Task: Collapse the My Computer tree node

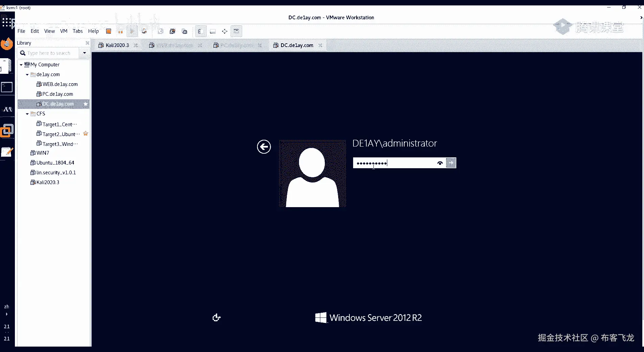Action: (21, 65)
